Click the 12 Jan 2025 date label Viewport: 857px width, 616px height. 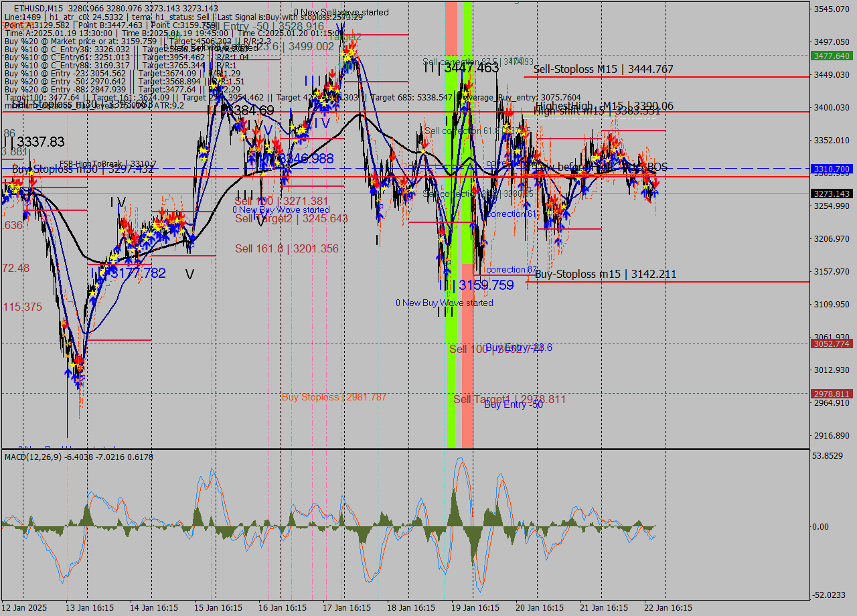pyautogui.click(x=25, y=608)
